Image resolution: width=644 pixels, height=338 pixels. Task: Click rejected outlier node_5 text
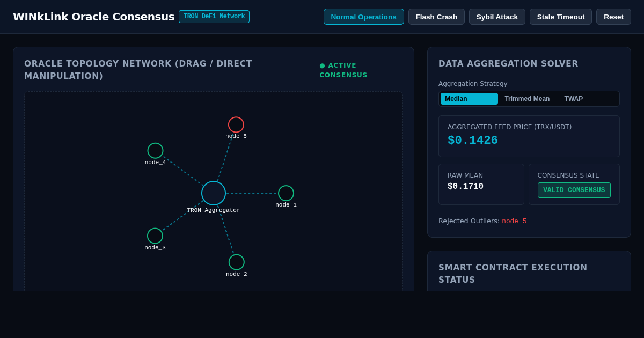tap(514, 221)
